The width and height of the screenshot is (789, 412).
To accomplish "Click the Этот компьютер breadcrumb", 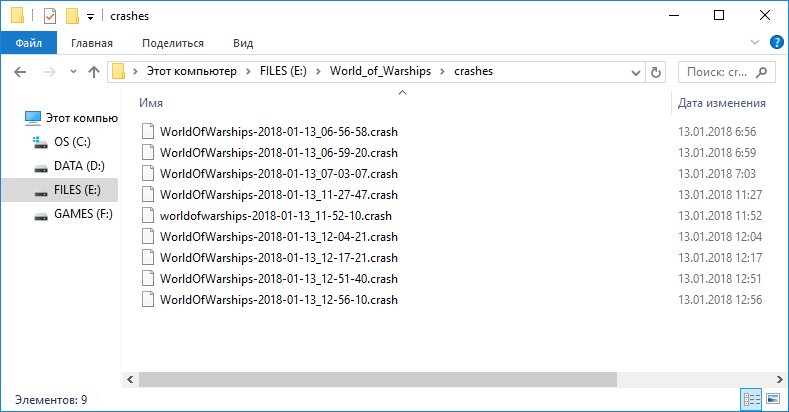I will coord(192,71).
